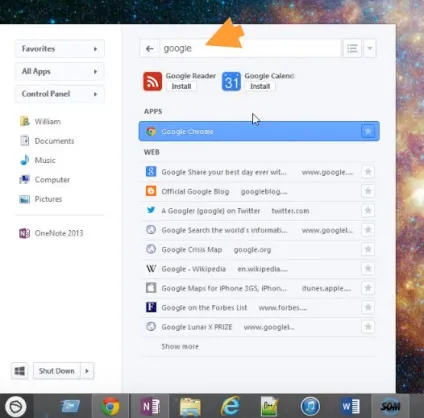Image resolution: width=424 pixels, height=418 pixels.
Task: Open the green notepad taskbar icon
Action: coord(269,406)
